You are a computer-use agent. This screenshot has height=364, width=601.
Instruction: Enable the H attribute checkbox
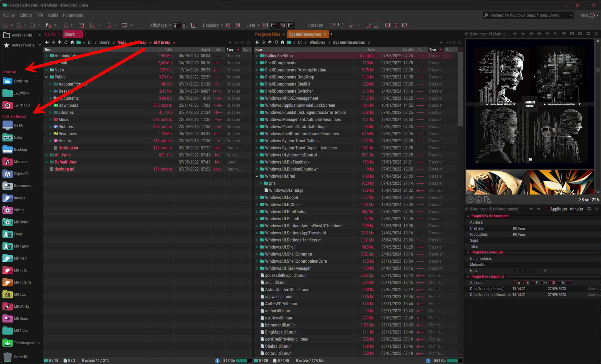click(541, 283)
